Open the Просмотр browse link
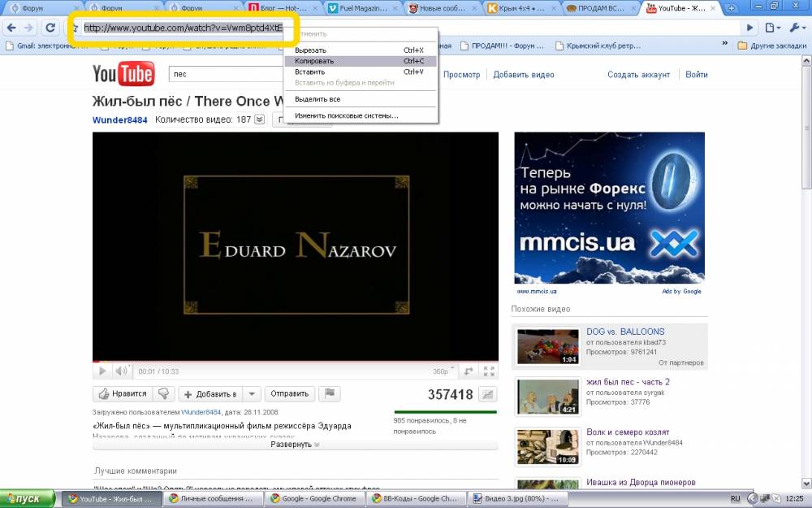 coord(461,75)
